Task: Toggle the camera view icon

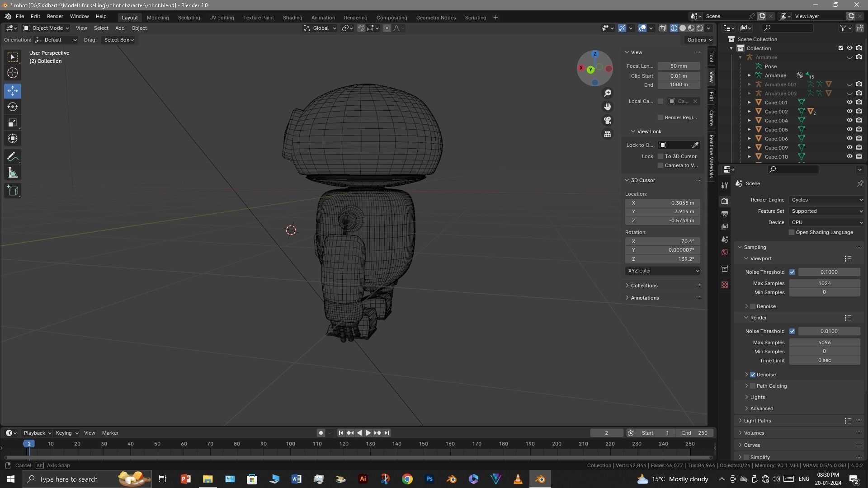Action: coord(608,120)
